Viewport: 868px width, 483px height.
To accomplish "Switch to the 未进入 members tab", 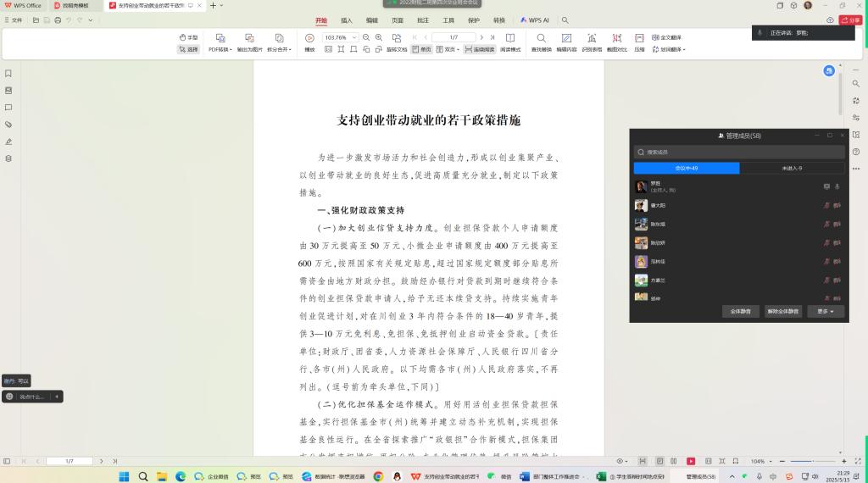I will point(792,168).
